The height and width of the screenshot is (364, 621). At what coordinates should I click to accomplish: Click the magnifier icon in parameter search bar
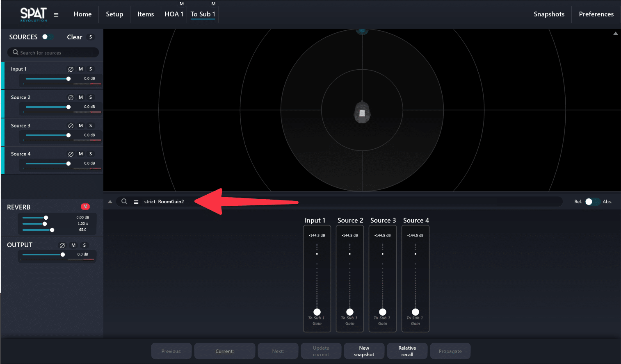[124, 202]
